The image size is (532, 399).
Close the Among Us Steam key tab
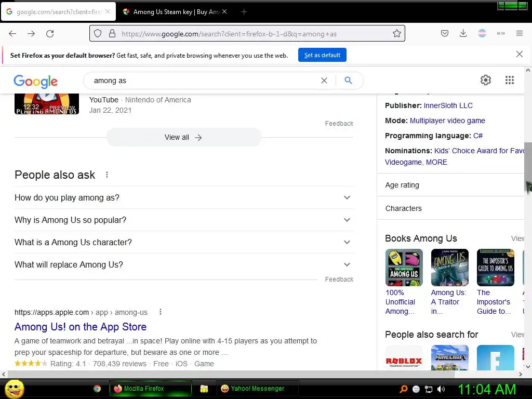[x=224, y=12]
